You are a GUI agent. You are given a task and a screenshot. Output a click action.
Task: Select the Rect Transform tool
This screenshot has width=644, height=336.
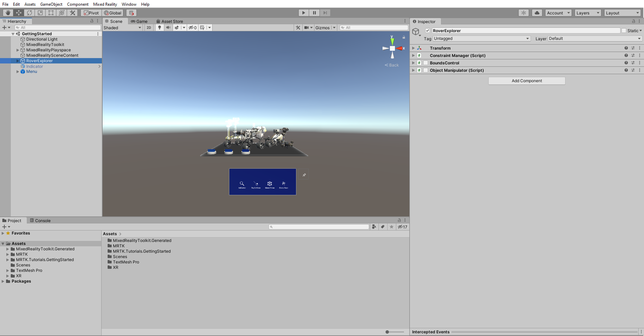click(x=51, y=13)
